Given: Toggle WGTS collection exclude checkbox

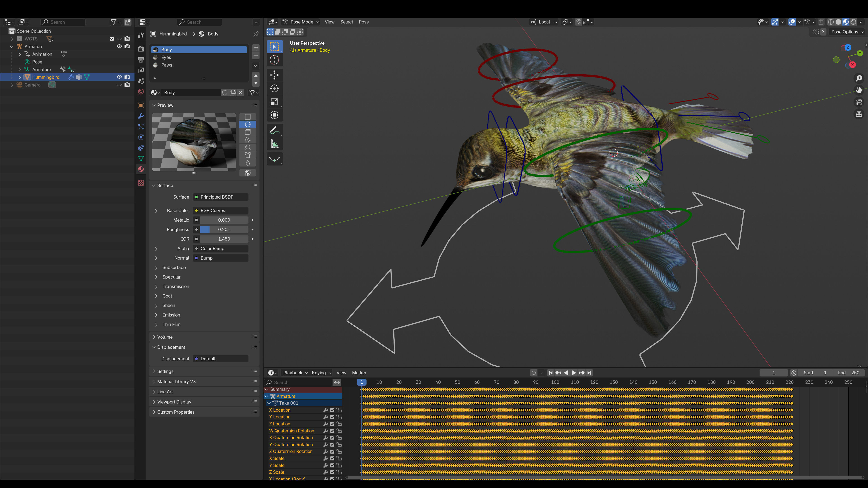Looking at the screenshot, I should point(112,39).
